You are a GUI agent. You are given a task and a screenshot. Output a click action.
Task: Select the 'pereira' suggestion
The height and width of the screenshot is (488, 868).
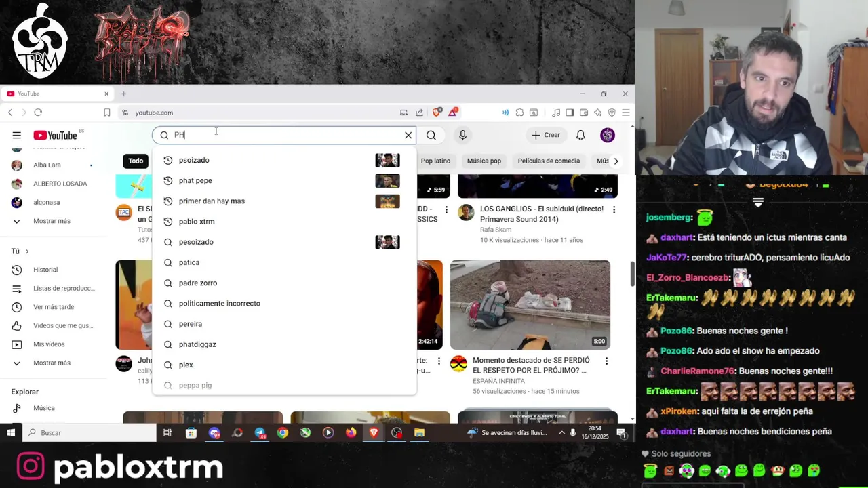point(283,324)
